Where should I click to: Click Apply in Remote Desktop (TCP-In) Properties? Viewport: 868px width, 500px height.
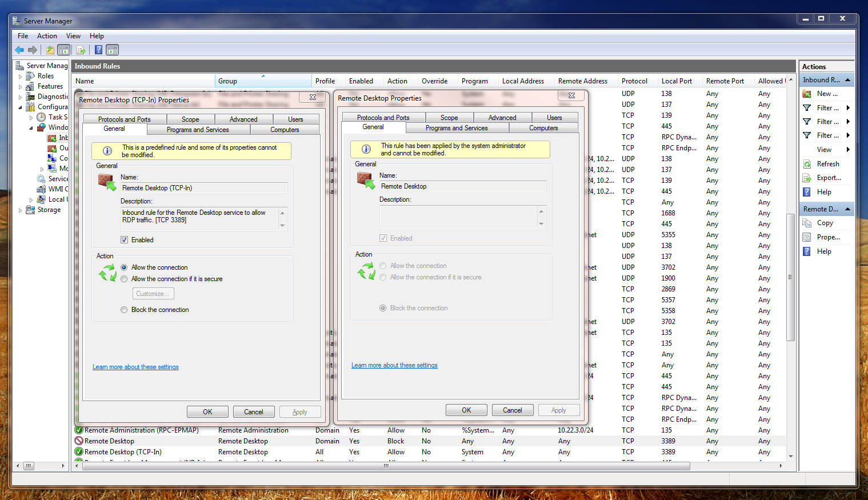pos(300,411)
